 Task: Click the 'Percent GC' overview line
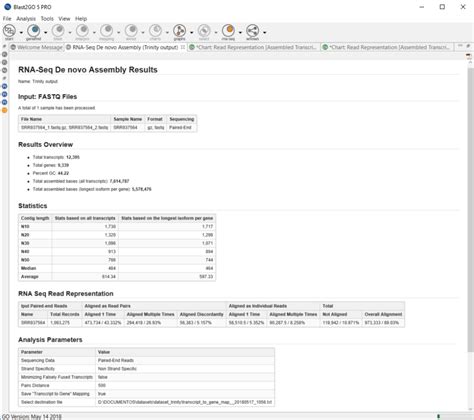coord(51,173)
